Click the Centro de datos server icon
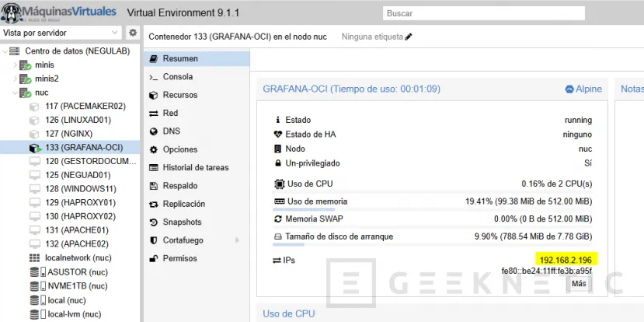The image size is (644, 322). point(15,51)
